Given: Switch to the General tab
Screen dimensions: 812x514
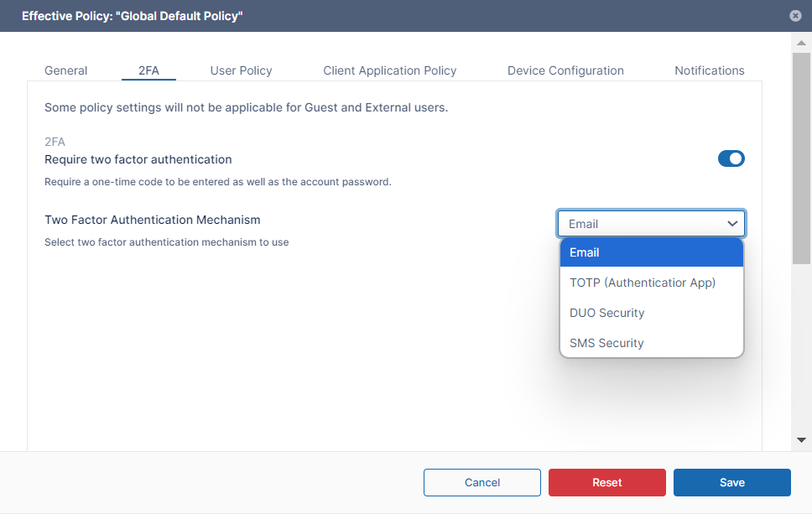Looking at the screenshot, I should tap(65, 70).
